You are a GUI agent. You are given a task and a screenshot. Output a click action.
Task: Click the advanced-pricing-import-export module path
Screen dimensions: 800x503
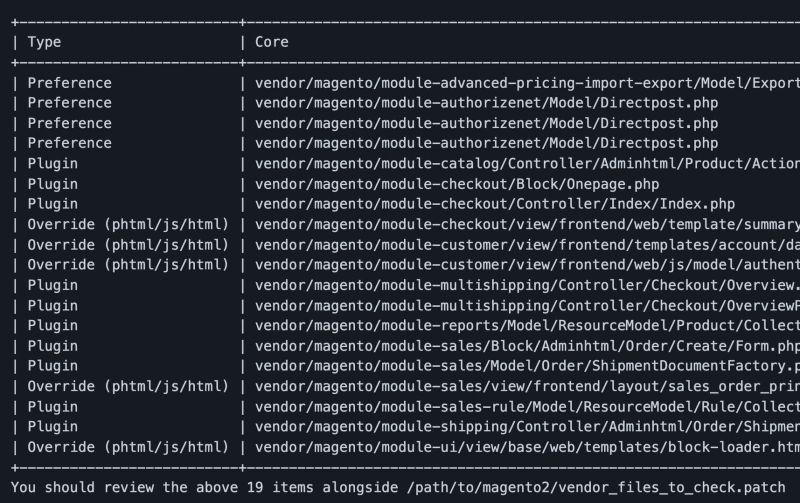point(528,83)
